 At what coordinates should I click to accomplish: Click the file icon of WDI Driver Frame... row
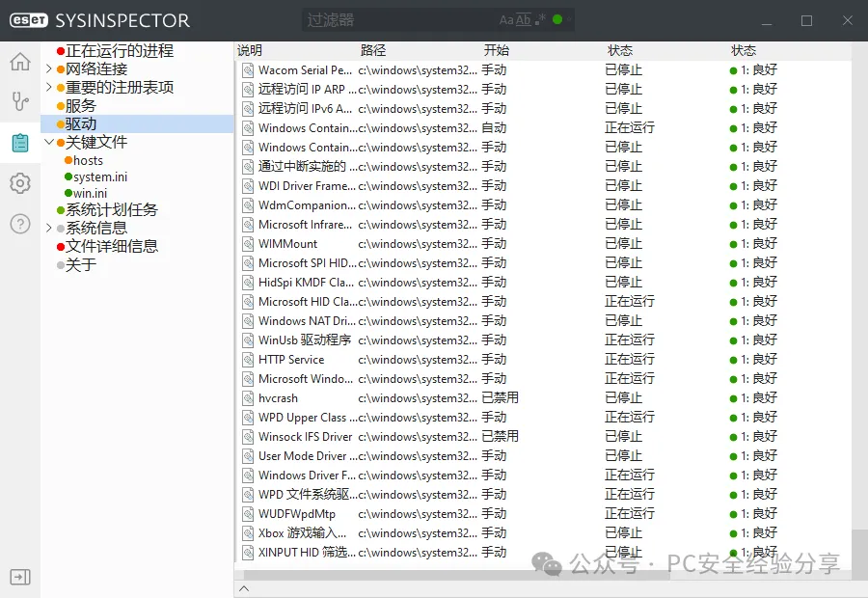(248, 186)
